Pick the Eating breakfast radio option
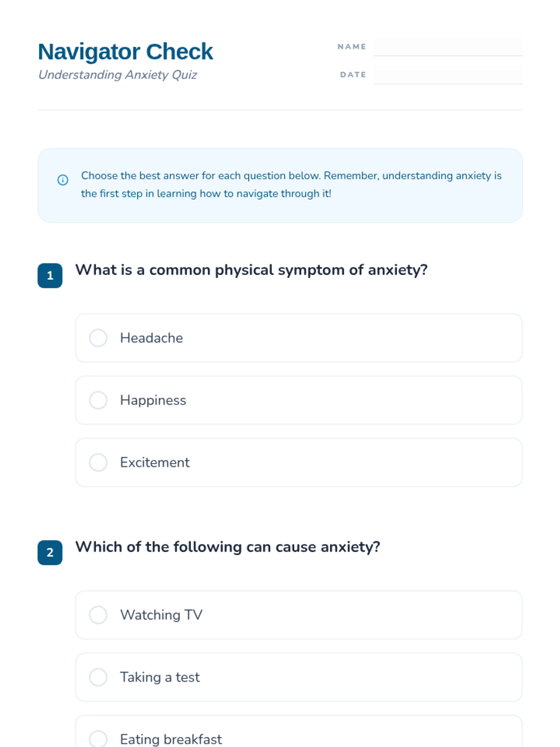560x747 pixels. [98, 739]
